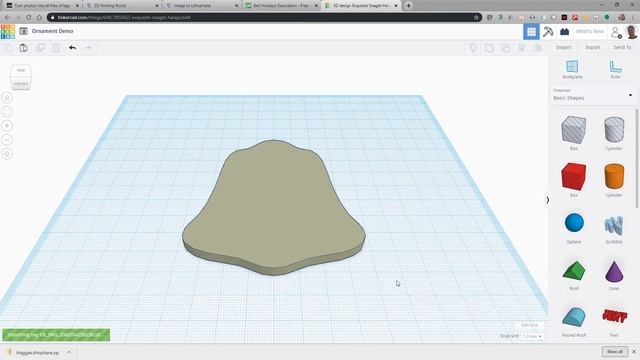Close the downloads bar
Screen dimensions: 640x360
(x=634, y=351)
